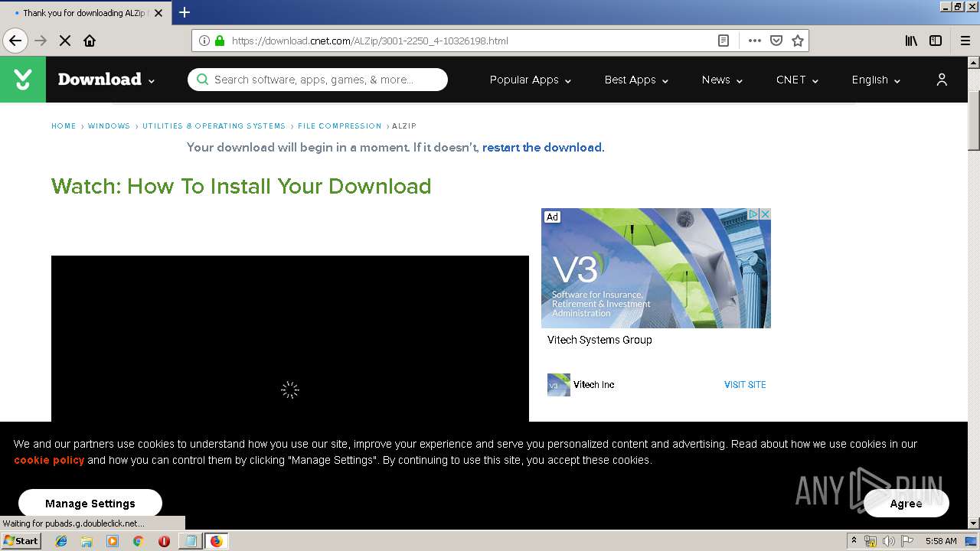Viewport: 980px width, 551px height.
Task: Click Manage Settings button
Action: click(x=90, y=504)
